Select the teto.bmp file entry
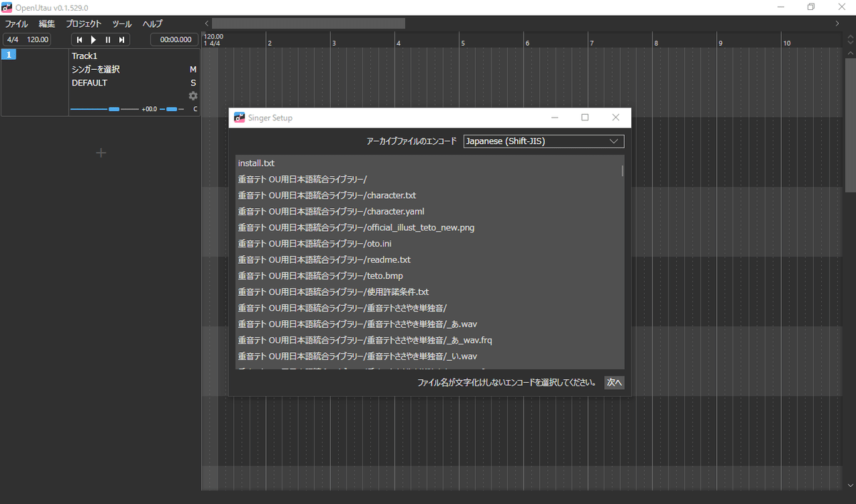Screen dimensions: 856x504 click(x=429, y=276)
